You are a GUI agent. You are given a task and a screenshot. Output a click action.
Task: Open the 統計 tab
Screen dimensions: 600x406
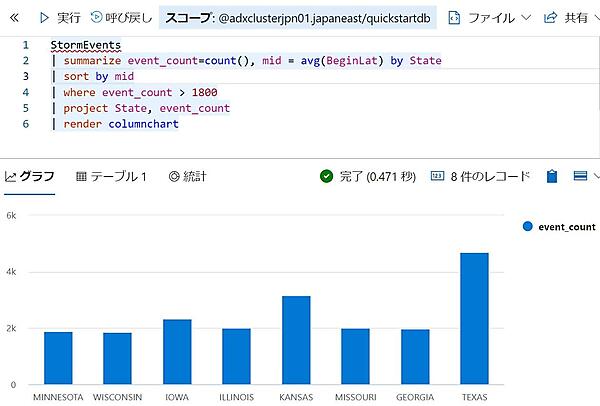click(188, 176)
